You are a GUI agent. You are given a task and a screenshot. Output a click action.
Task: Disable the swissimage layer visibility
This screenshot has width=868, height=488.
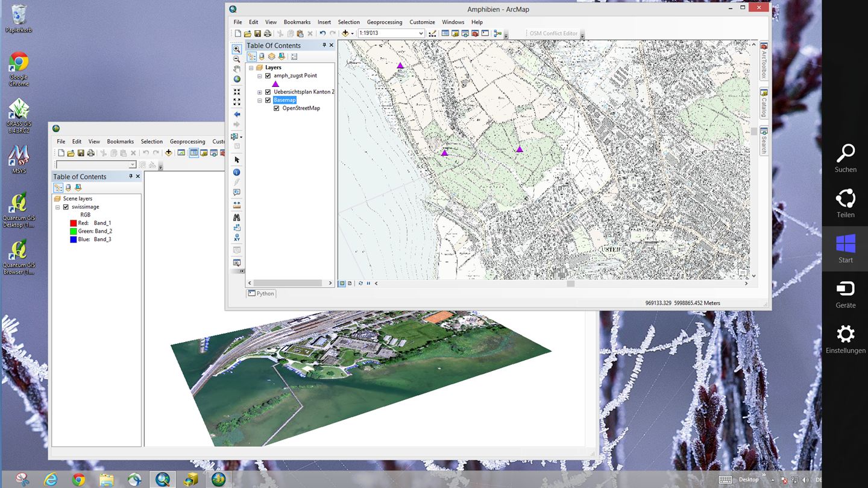66,207
